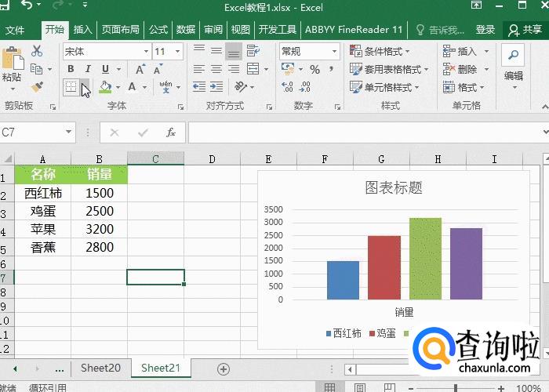Select column C header
This screenshot has height=392, width=549.
point(156,158)
